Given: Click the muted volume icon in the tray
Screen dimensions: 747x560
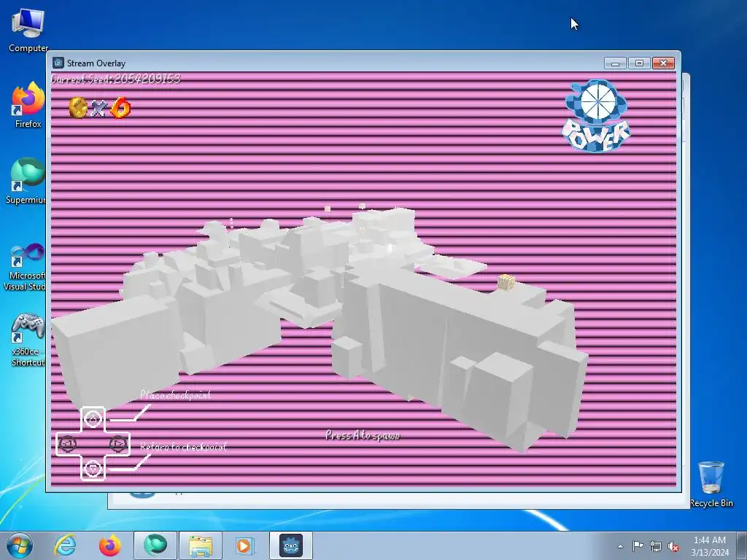Looking at the screenshot, I should click(x=673, y=546).
